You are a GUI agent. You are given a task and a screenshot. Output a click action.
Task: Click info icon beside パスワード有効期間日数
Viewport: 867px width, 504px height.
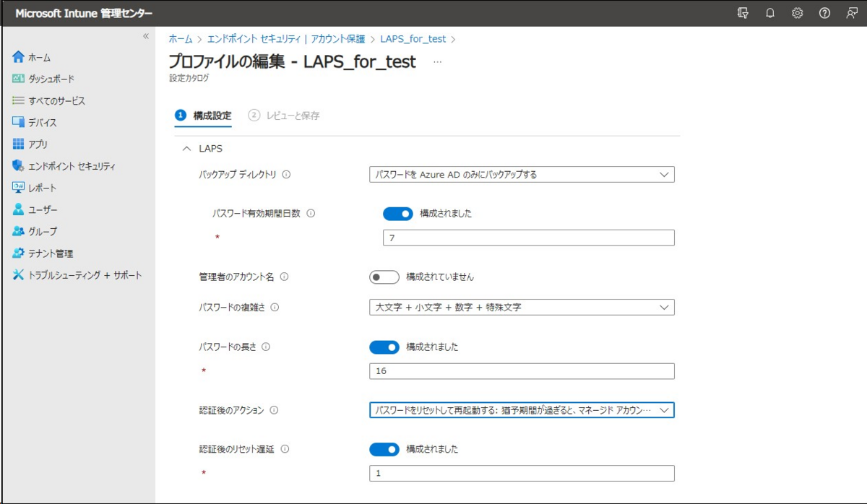(311, 214)
